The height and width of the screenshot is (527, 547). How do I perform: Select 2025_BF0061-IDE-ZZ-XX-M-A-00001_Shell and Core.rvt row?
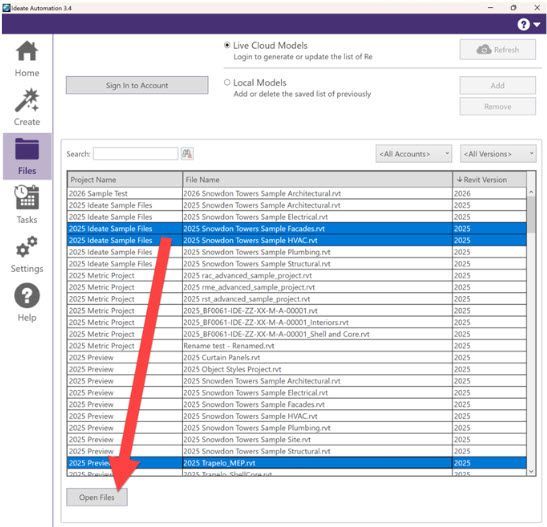click(x=297, y=334)
